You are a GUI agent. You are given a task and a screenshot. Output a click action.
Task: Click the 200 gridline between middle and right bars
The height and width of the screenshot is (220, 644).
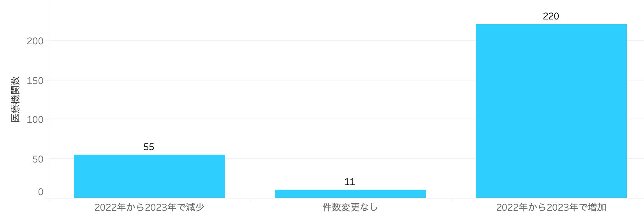(451, 40)
